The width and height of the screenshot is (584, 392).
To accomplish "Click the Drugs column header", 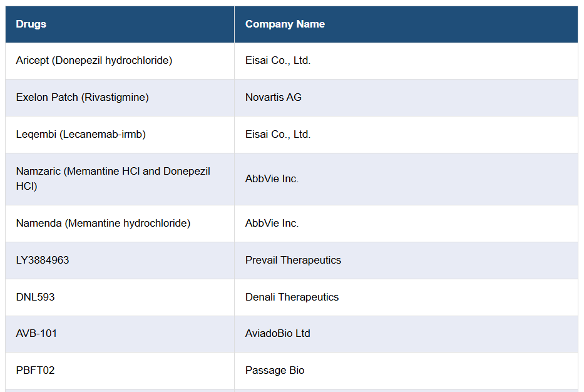I will coord(31,24).
